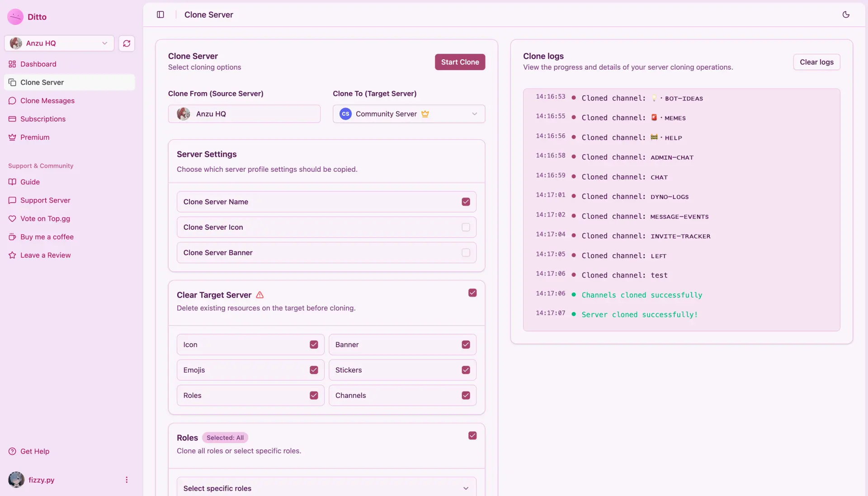Uncheck the Channels clear option
This screenshot has width=868, height=496.
coord(466,396)
